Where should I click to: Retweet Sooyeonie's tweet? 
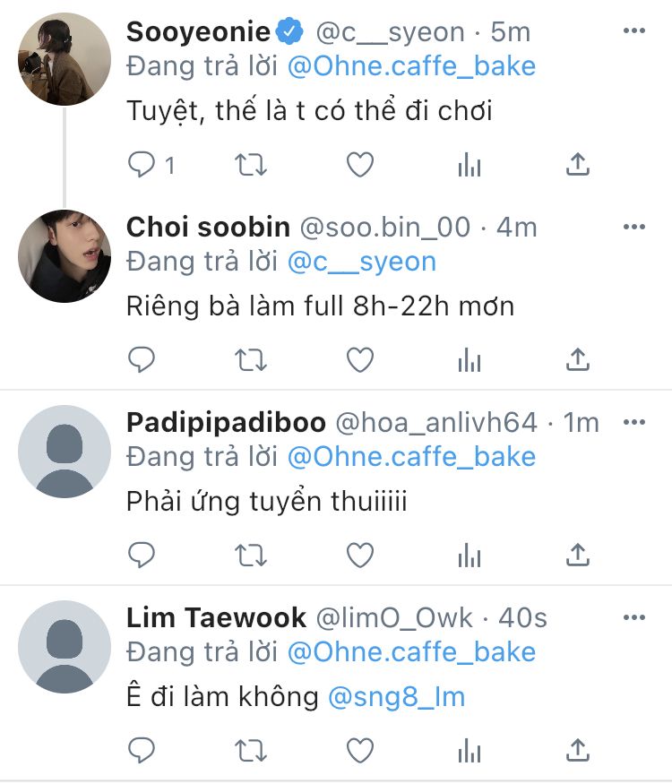click(251, 165)
